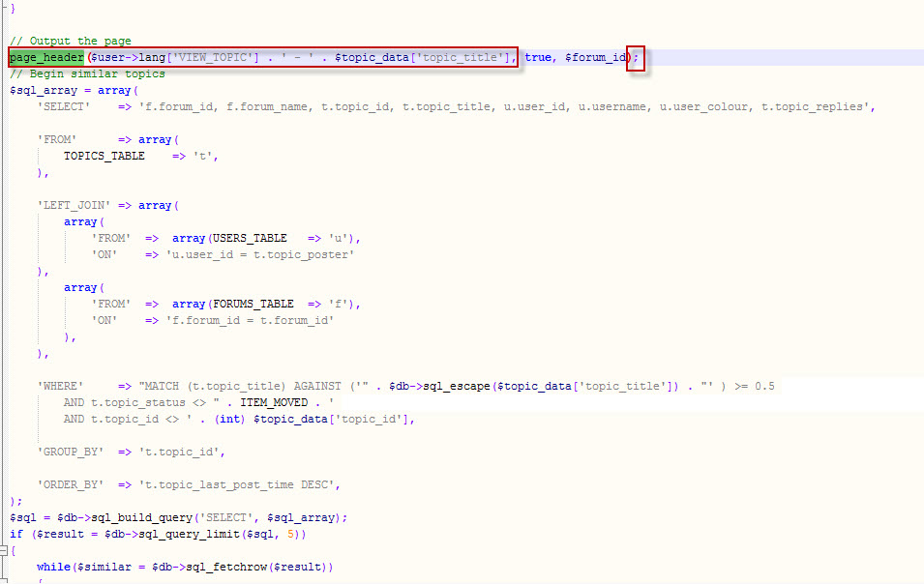Click the (int) type cast
This screenshot has width=924, height=584.
coord(230,420)
